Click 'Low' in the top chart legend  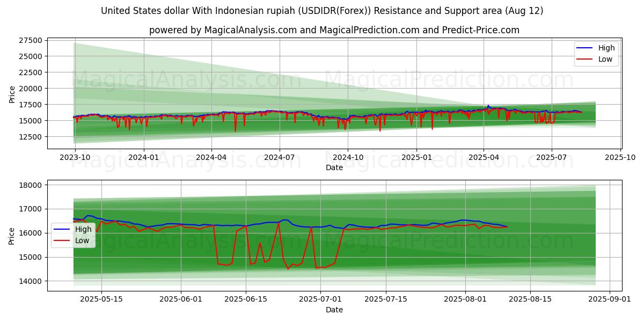pos(605,59)
